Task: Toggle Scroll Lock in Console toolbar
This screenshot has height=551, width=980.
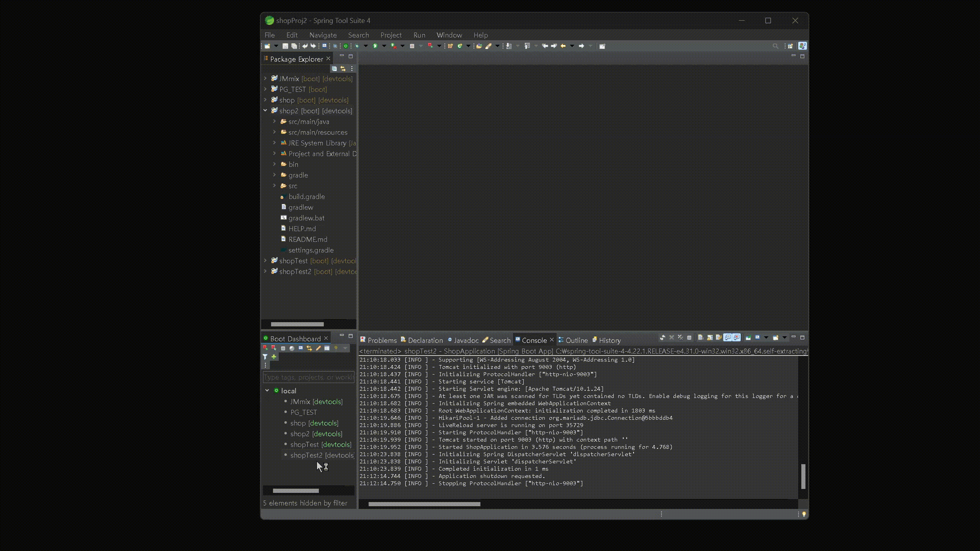Action: (x=709, y=337)
